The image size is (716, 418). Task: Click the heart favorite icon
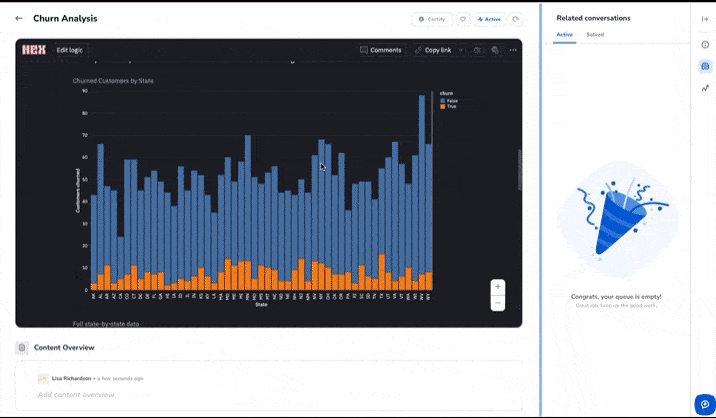pyautogui.click(x=463, y=19)
